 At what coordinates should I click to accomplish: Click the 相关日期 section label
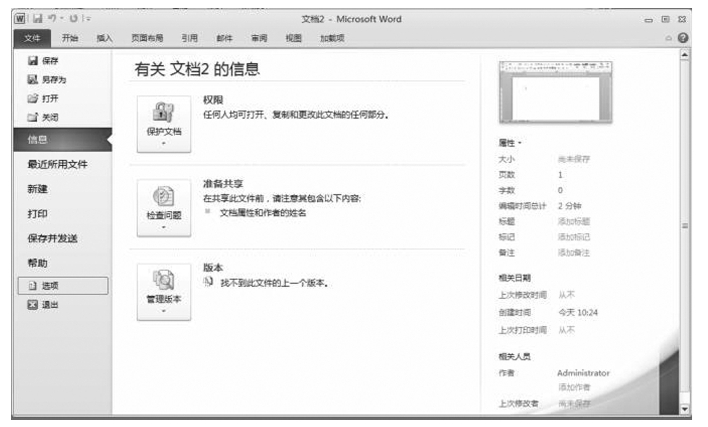(514, 278)
